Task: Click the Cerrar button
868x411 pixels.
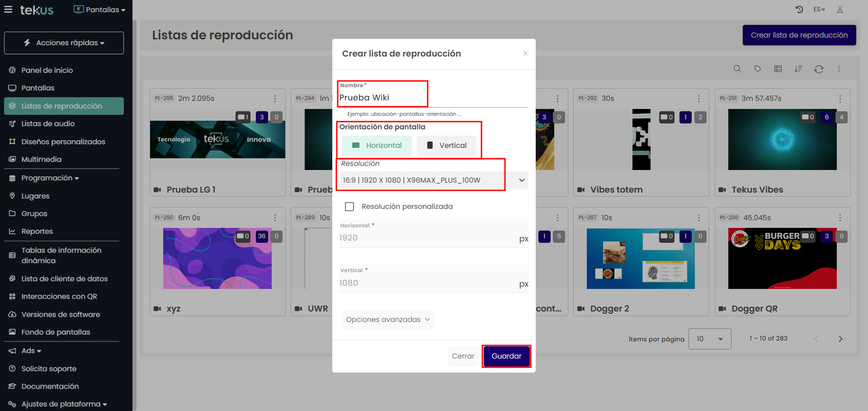Action: (x=463, y=356)
